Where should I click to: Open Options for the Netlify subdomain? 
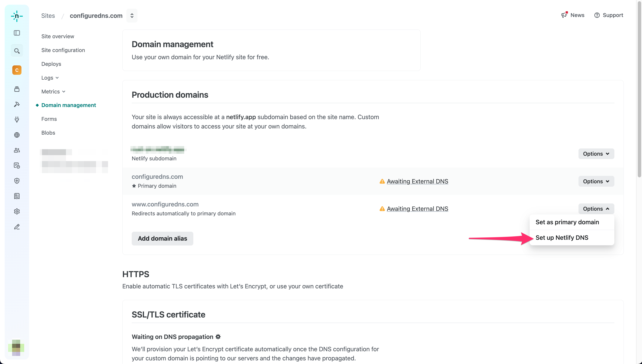(x=596, y=154)
